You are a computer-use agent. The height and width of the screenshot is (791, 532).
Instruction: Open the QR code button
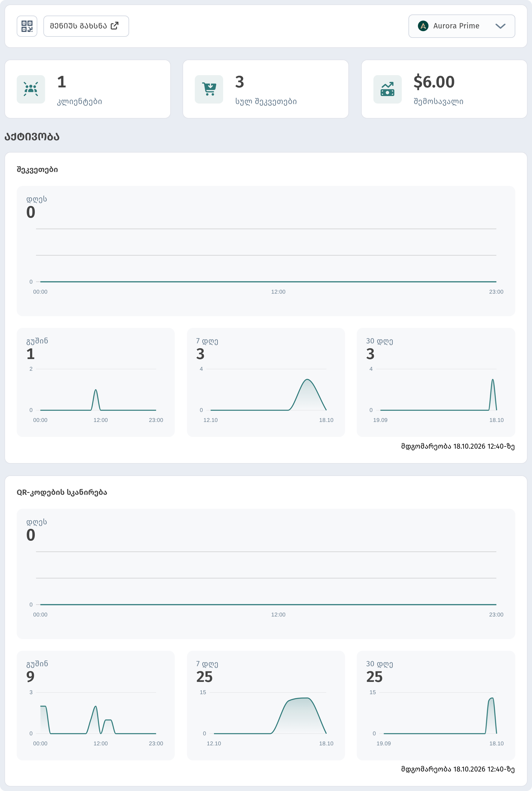point(27,26)
